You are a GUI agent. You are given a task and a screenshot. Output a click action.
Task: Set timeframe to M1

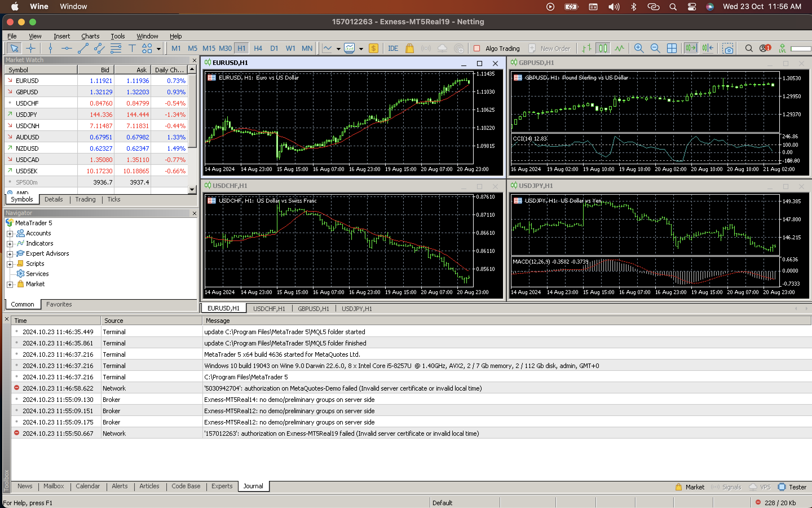[176, 48]
